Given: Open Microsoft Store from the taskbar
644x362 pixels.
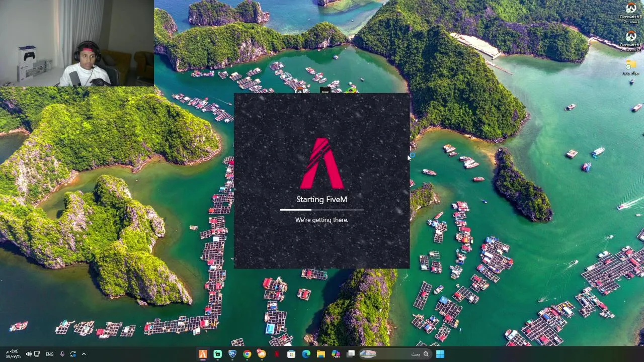Looking at the screenshot, I should [291, 354].
